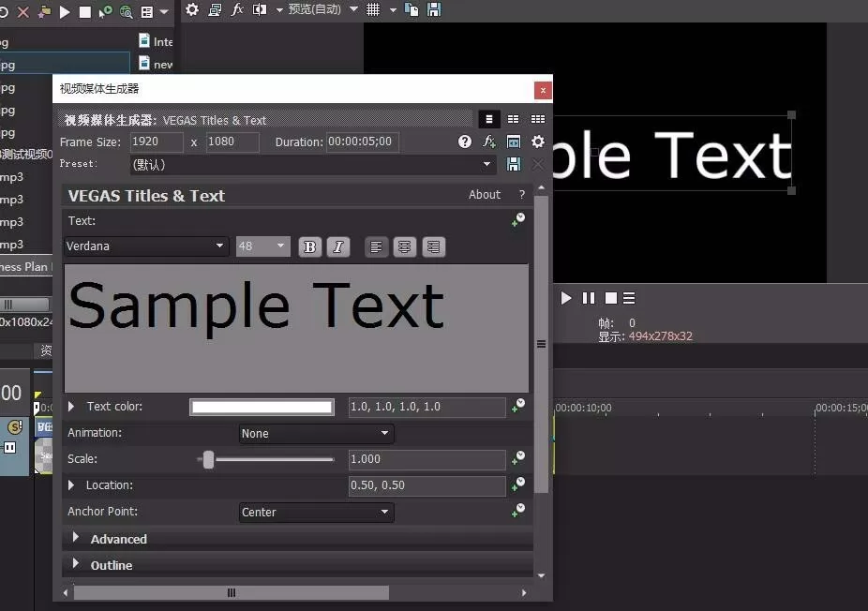This screenshot has height=611, width=868.
Task: Set text alignment to right
Action: pos(433,246)
